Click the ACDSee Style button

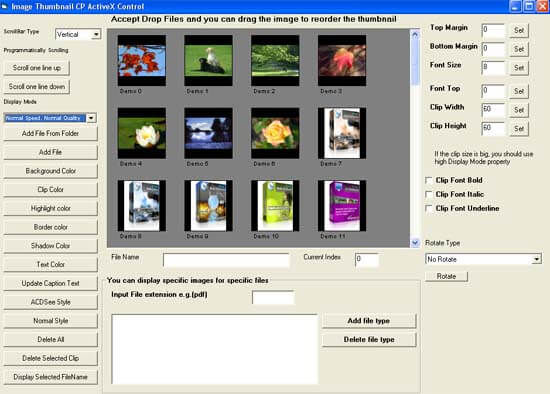coord(51,302)
